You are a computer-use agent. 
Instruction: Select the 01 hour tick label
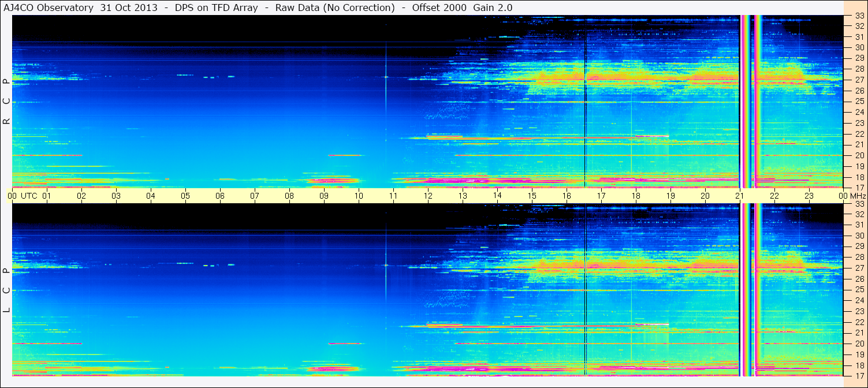tap(47, 196)
